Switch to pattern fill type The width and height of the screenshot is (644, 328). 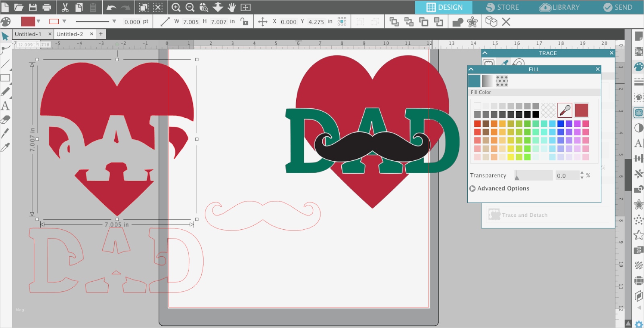pos(502,81)
